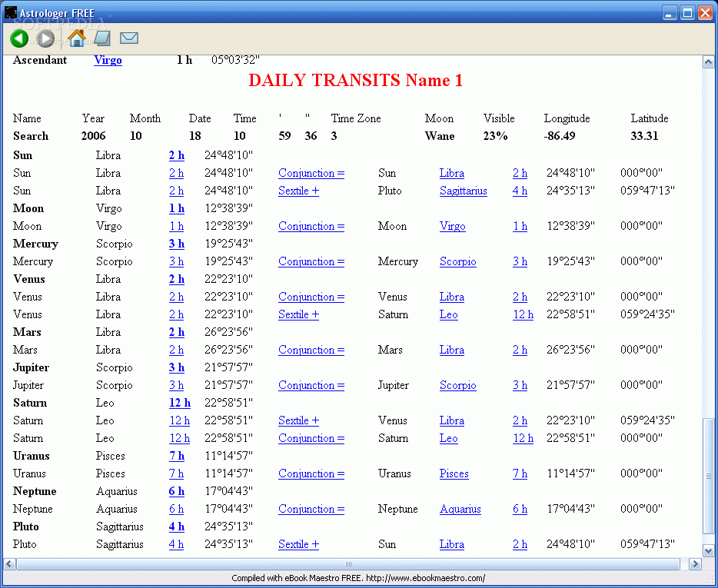This screenshot has height=588, width=718.
Task: Click Sextile + link in Saturn-Venus row
Action: [x=298, y=420]
